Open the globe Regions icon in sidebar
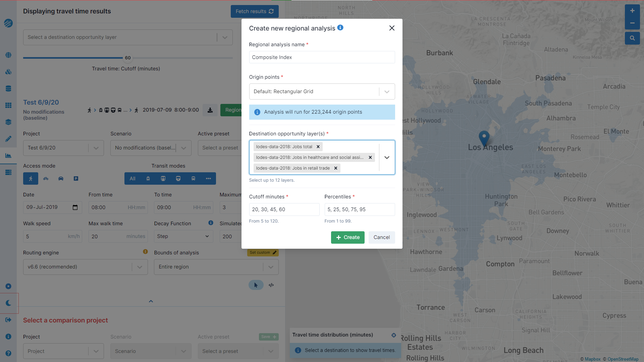Image resolution: width=644 pixels, height=362 pixels. 8,55
